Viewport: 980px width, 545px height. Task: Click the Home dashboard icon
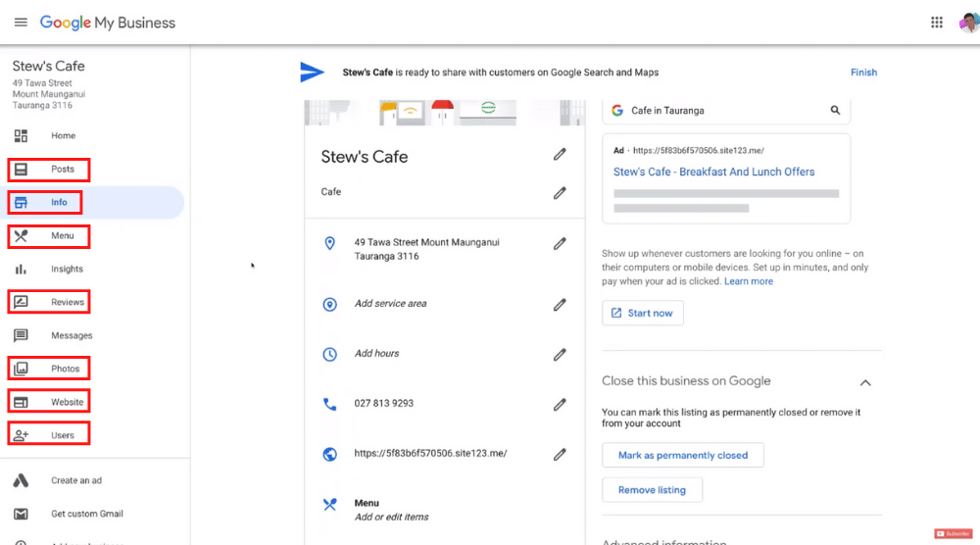tap(21, 135)
